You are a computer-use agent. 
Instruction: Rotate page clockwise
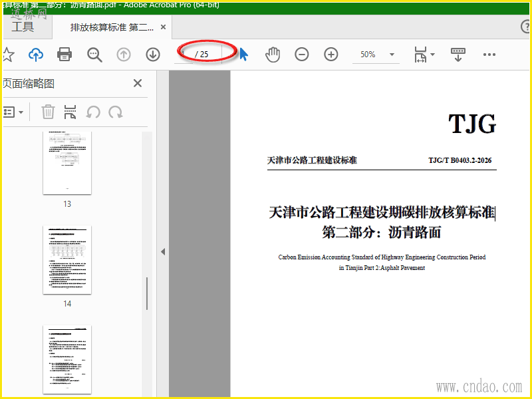click(x=116, y=112)
